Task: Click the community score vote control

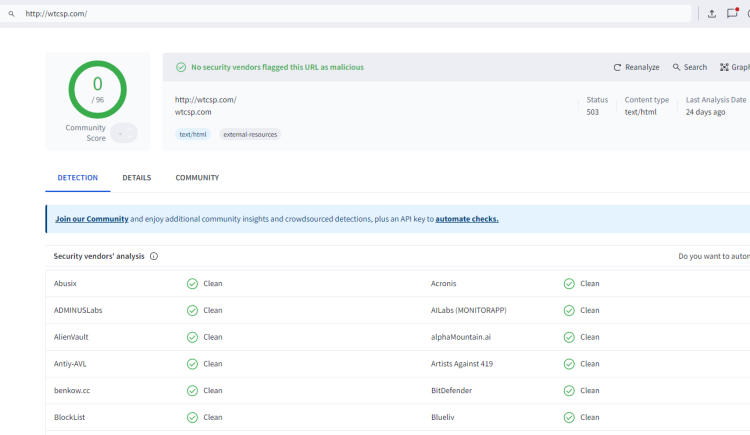Action: [x=124, y=133]
